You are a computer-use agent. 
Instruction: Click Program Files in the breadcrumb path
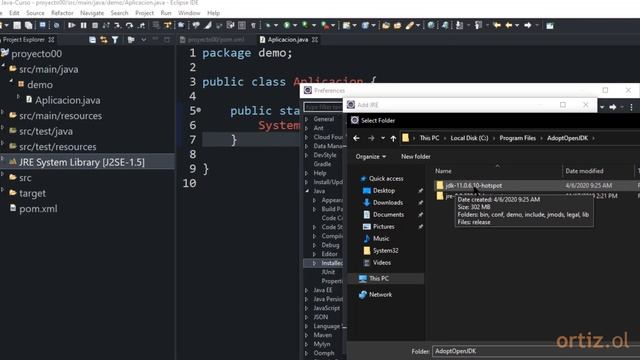click(518, 138)
